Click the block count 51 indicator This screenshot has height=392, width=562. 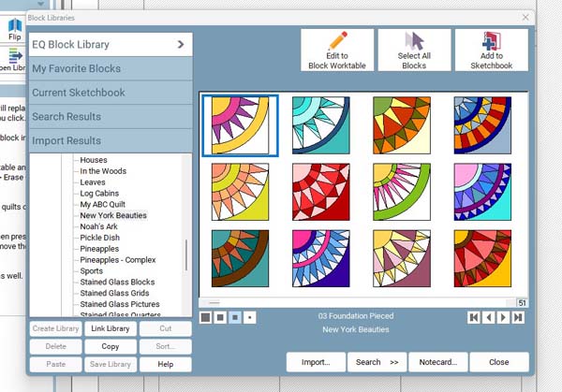[x=522, y=303]
